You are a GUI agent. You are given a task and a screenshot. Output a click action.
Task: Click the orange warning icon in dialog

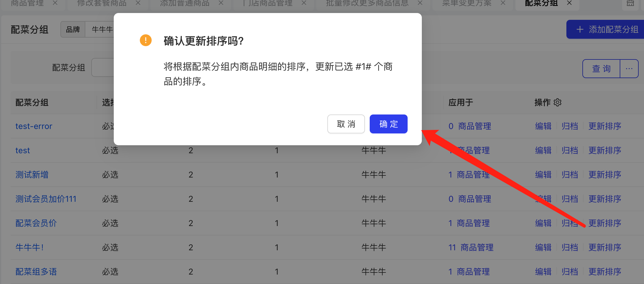146,40
